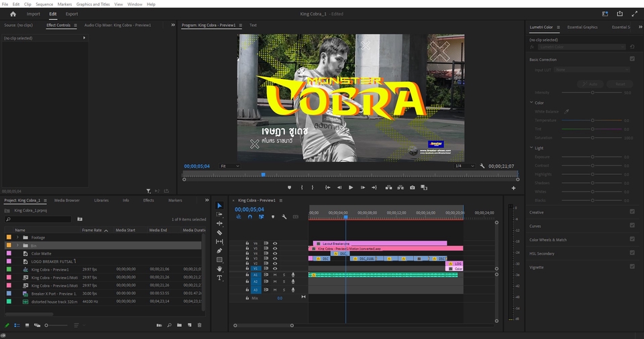Screen dimensions: 644x339
Task: Go to Out point in Program monitor
Action: pyautogui.click(x=374, y=188)
